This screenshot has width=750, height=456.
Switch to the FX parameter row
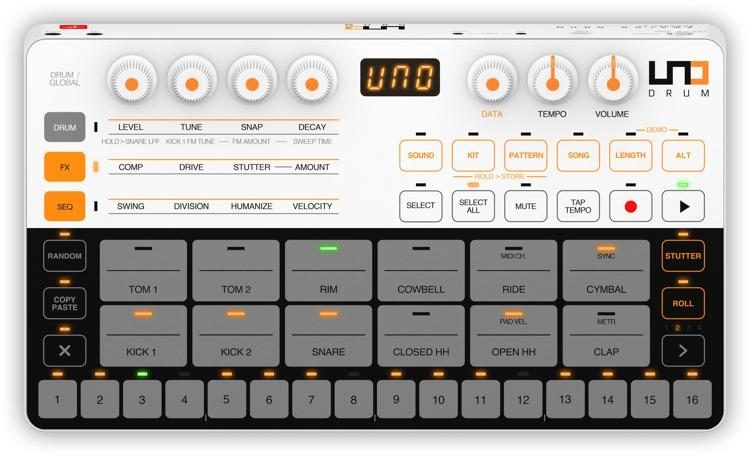(x=65, y=167)
